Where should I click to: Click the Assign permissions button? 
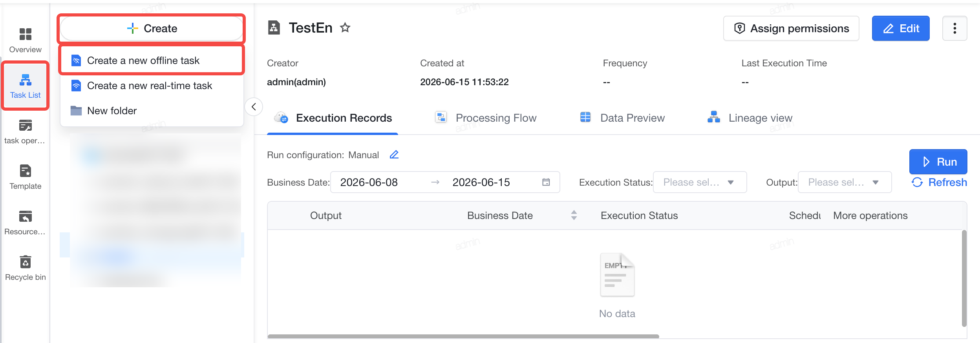(791, 28)
